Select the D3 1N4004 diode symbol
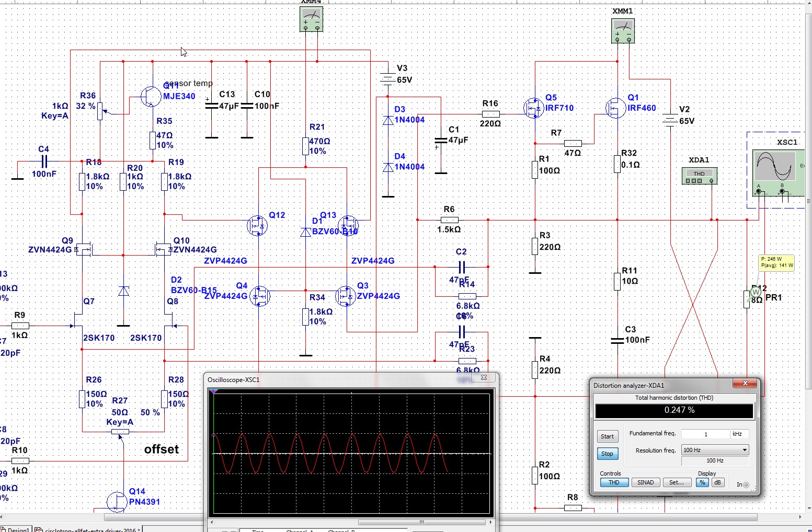Screen dimensions: 812x532 click(x=388, y=120)
